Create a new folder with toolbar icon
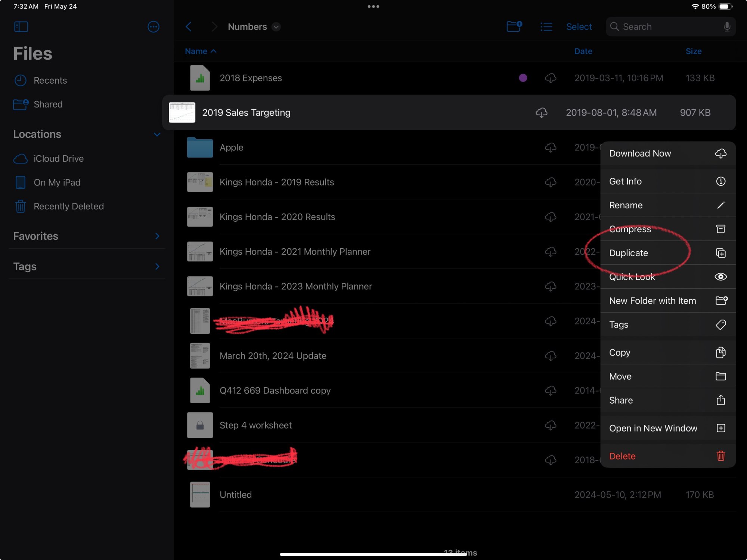 tap(514, 27)
